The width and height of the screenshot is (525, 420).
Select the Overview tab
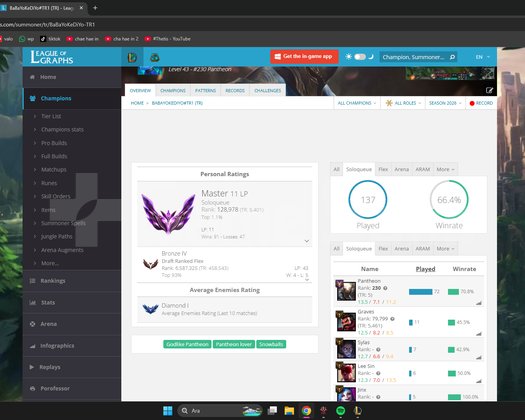pos(140,91)
